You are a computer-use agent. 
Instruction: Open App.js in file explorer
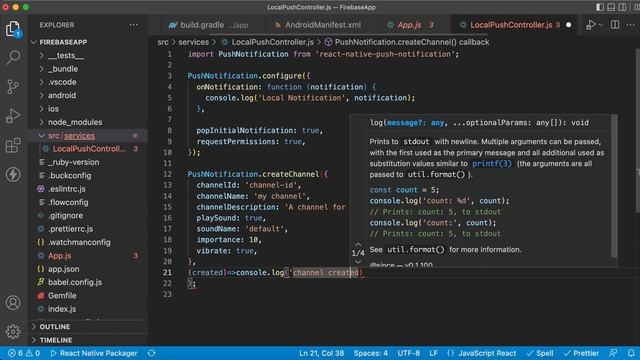(60, 256)
